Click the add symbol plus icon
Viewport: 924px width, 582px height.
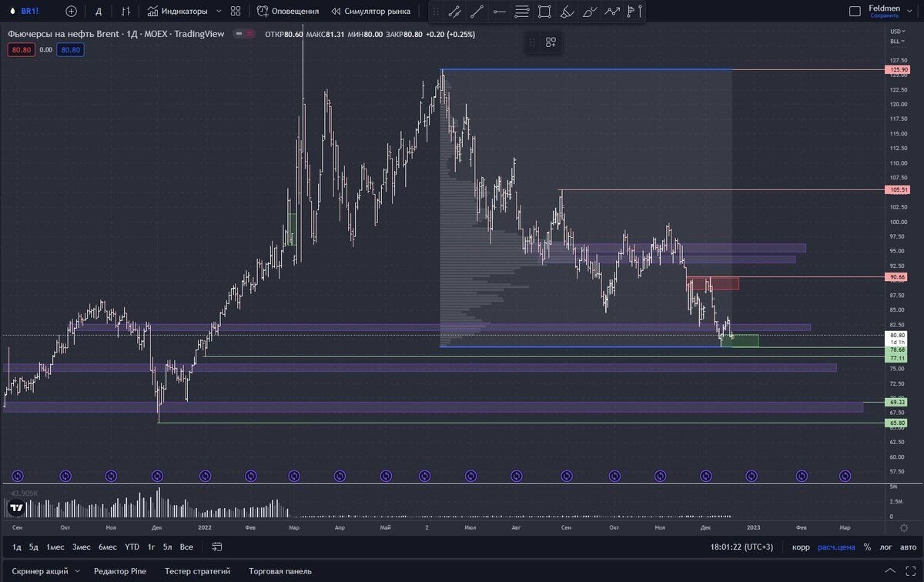72,12
